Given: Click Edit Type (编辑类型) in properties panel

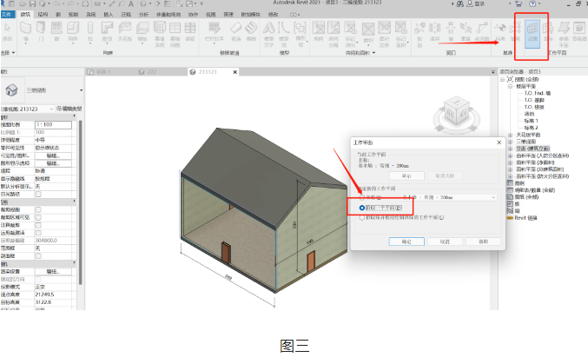Looking at the screenshot, I should [x=69, y=109].
